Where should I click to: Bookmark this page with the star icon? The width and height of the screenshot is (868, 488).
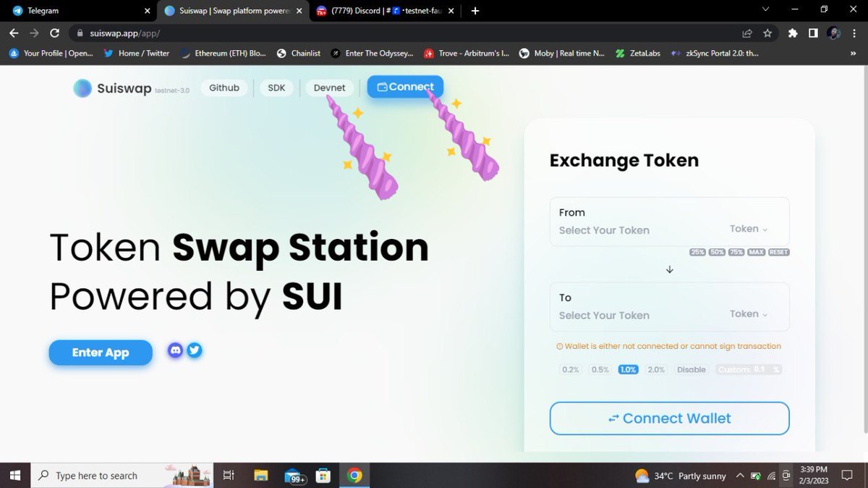pos(767,33)
